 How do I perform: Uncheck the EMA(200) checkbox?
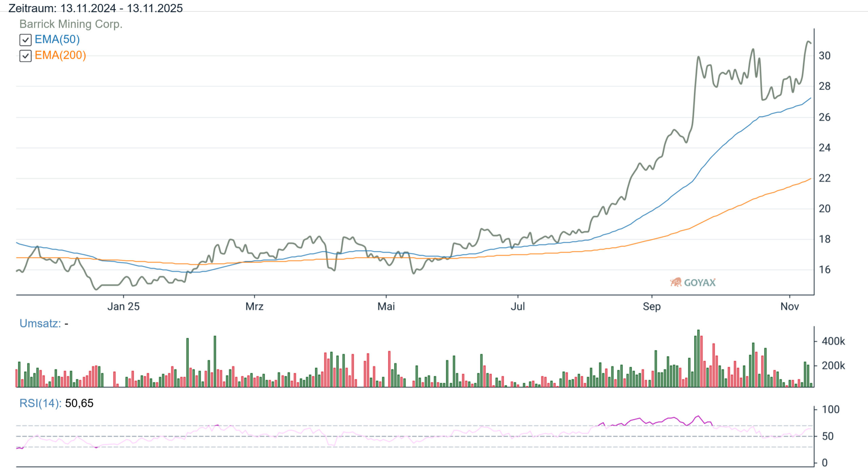(x=25, y=56)
